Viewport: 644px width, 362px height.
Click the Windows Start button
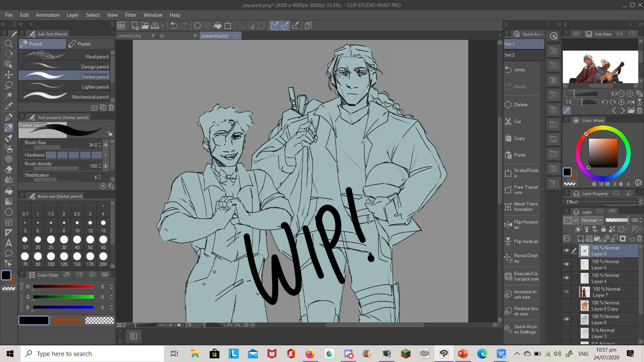point(10,353)
